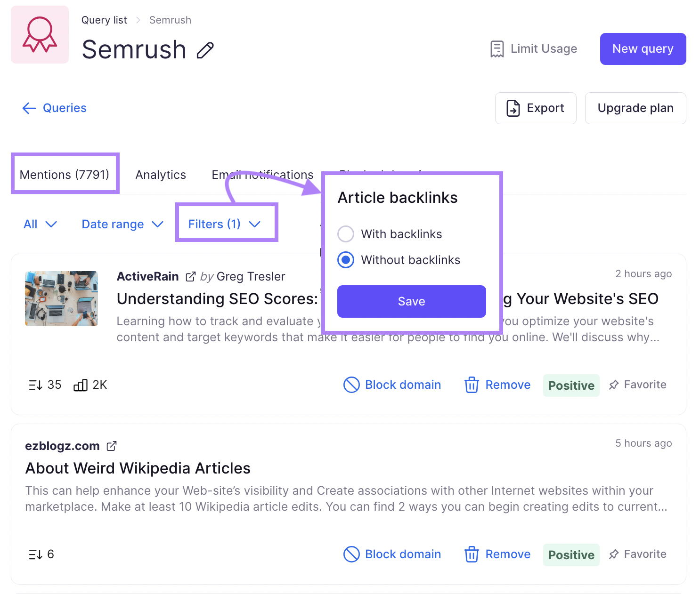
Task: Click the backlinks count icon showing 35
Action: 35,385
